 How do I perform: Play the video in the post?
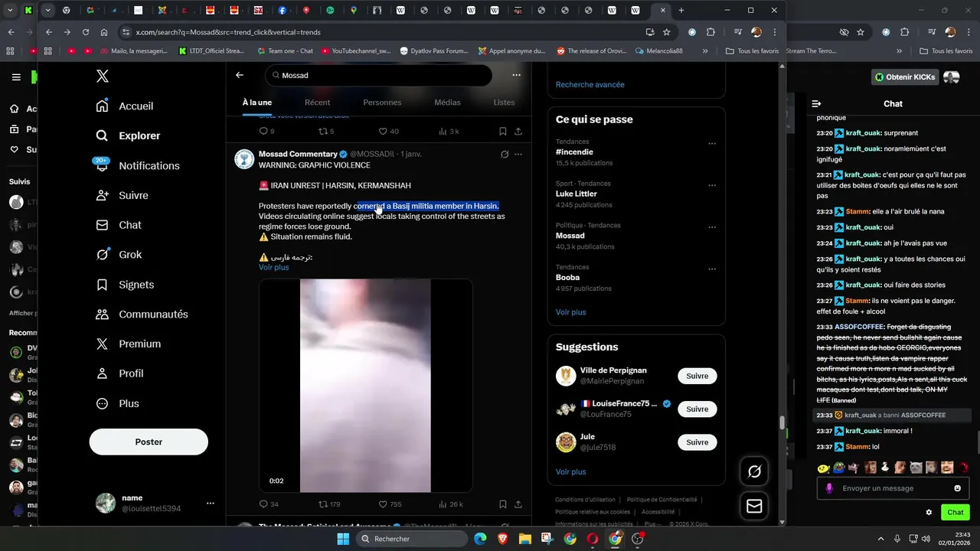pyautogui.click(x=365, y=386)
